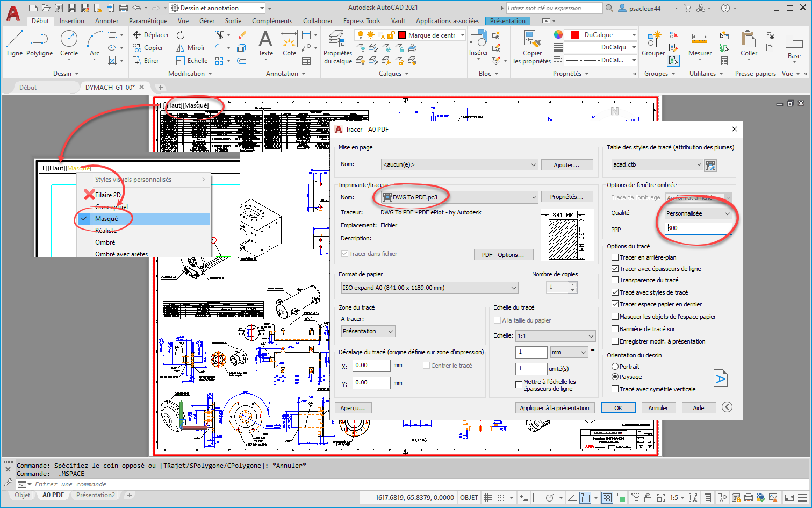Click the PPP resolution input field
812x508 pixels.
(x=698, y=228)
